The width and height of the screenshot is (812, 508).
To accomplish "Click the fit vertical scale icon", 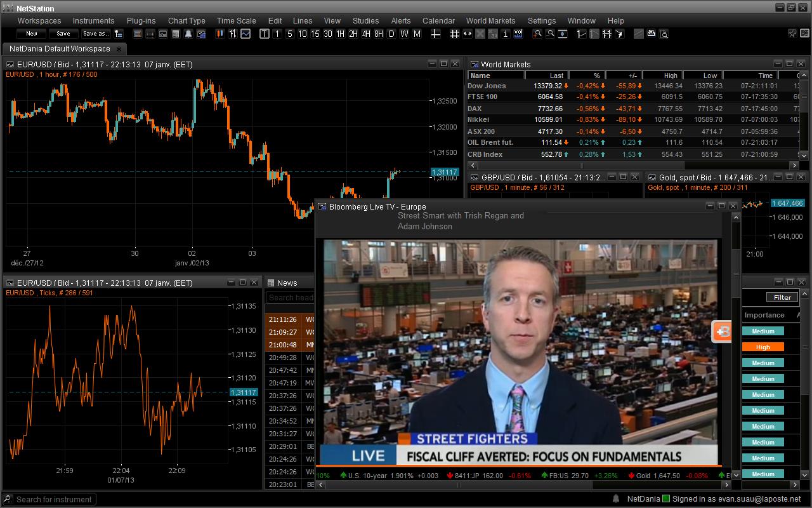I will 563,34.
